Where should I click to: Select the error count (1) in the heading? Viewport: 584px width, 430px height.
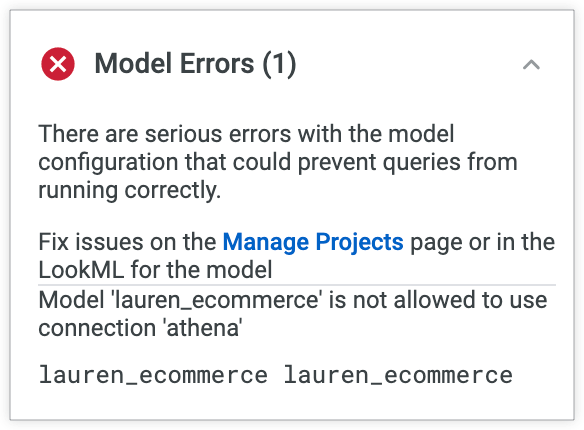(279, 64)
